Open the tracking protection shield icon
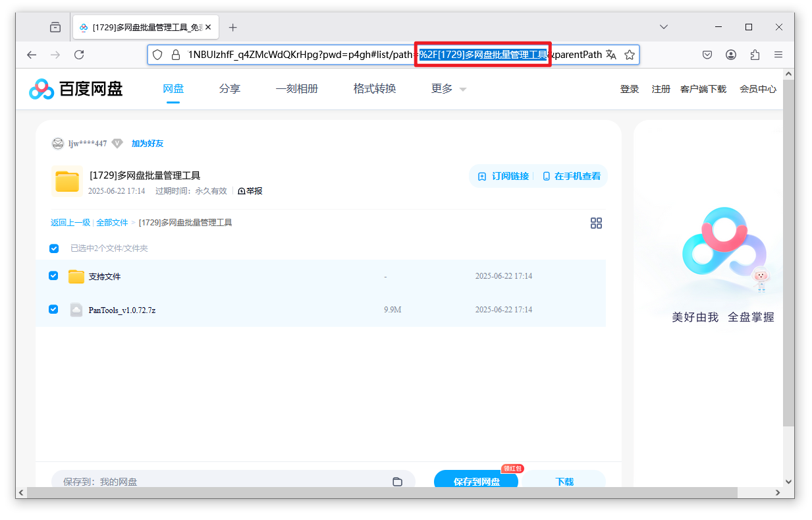The width and height of the screenshot is (812, 520). (157, 55)
